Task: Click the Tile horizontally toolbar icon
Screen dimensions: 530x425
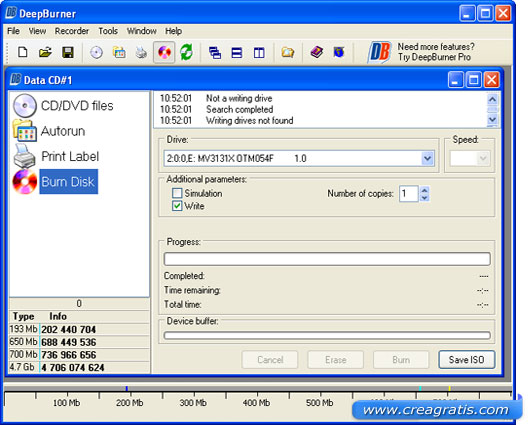Action: pos(237,53)
